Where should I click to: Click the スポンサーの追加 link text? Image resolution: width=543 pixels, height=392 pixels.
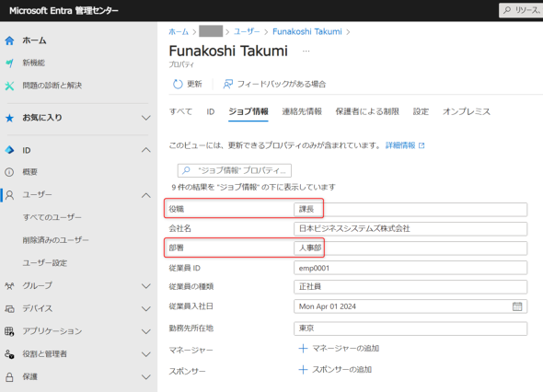point(341,370)
